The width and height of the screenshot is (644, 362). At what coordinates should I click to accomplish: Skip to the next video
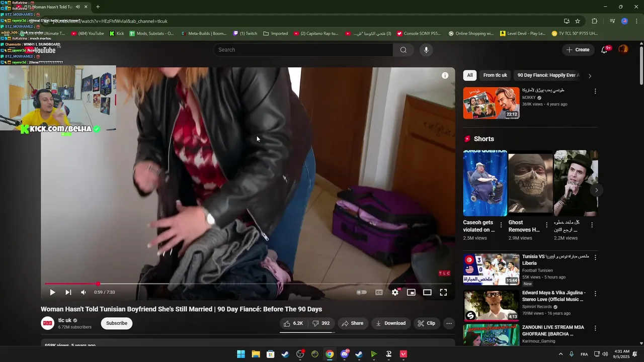[x=68, y=292]
